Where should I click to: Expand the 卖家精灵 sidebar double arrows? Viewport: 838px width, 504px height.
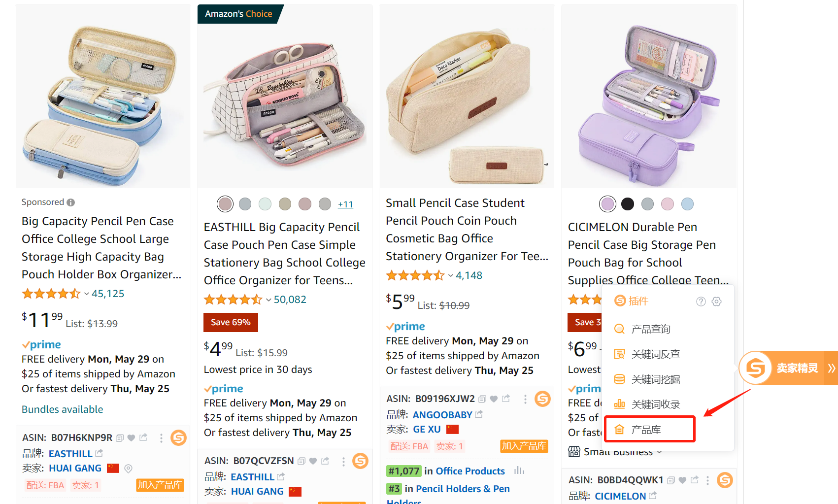(831, 368)
